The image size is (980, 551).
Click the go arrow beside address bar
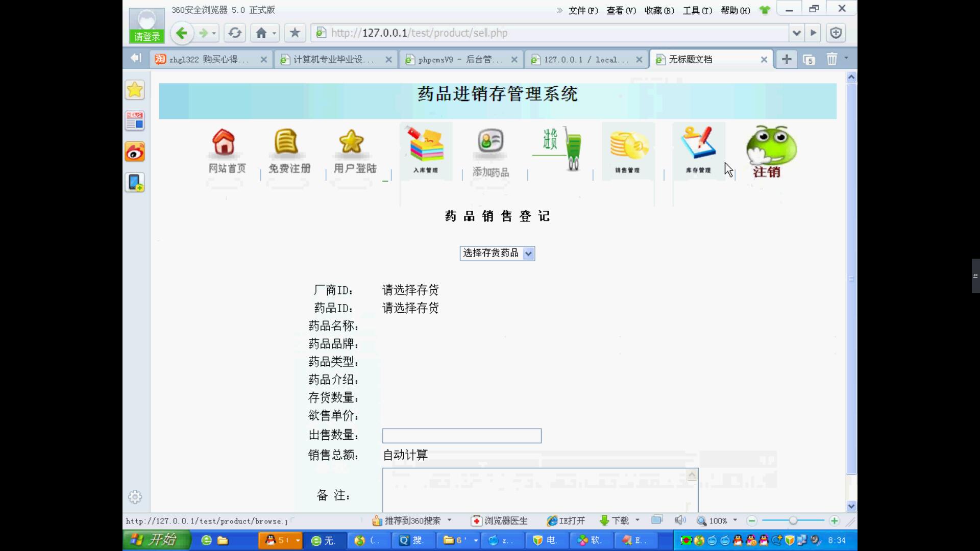pyautogui.click(x=813, y=33)
